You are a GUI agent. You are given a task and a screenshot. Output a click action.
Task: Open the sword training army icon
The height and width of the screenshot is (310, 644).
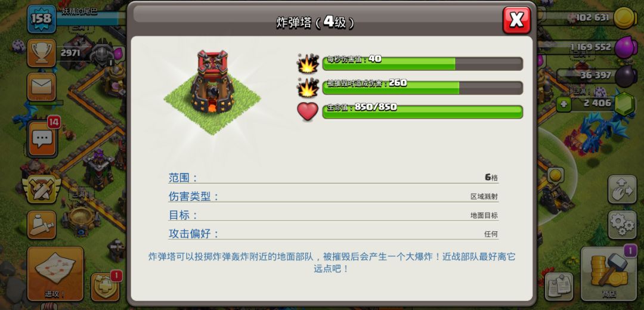pos(42,225)
